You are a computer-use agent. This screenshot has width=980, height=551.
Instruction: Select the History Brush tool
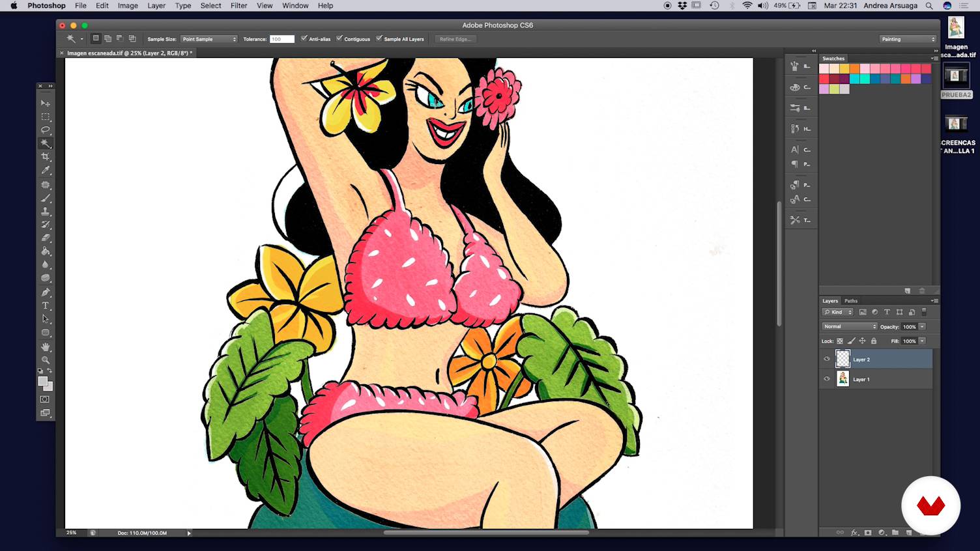pos(45,225)
